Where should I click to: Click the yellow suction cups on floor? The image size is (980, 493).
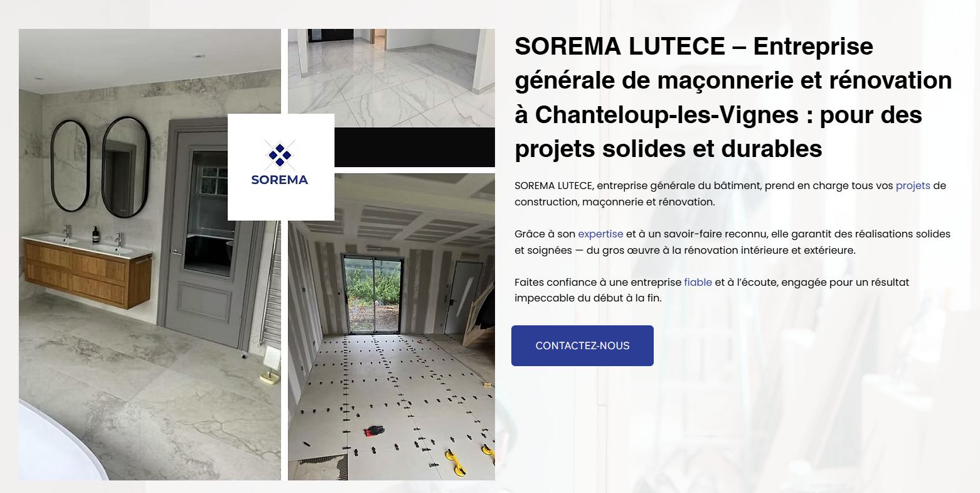tap(471, 457)
